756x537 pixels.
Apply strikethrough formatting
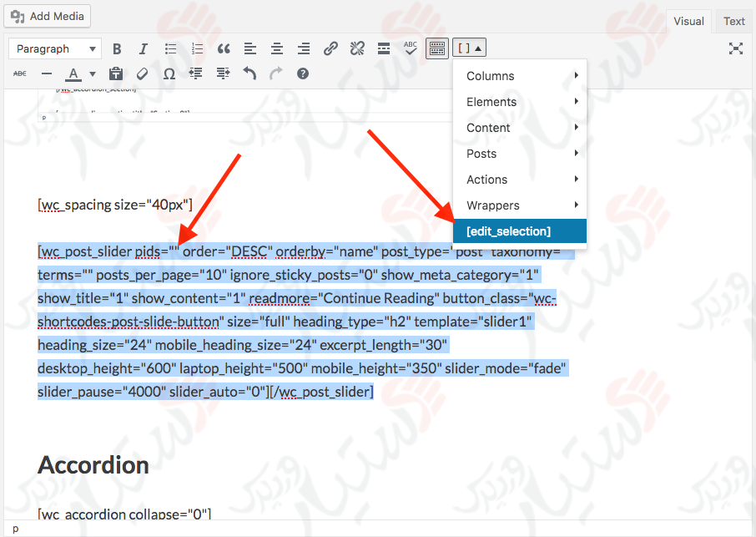point(20,73)
